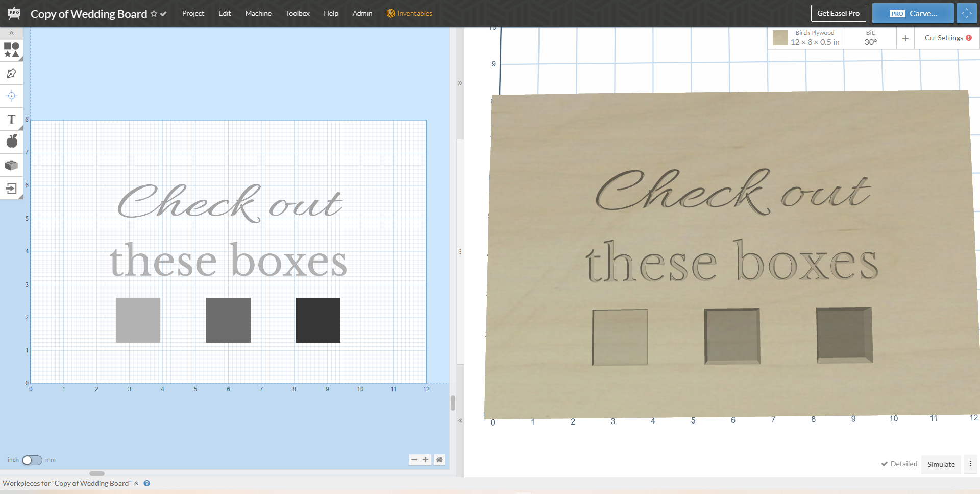Open the Inventables link

pyautogui.click(x=409, y=13)
